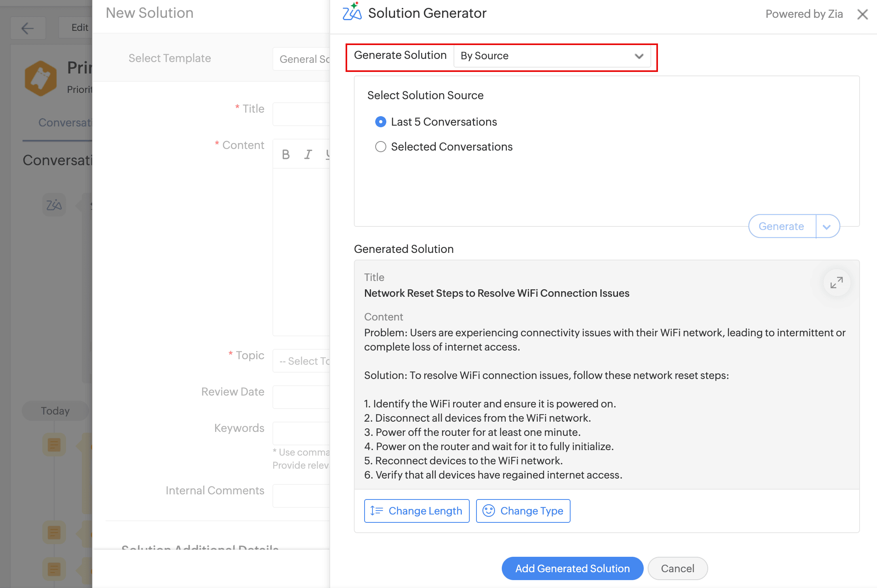The width and height of the screenshot is (877, 588).
Task: Click the back arrow to return to tickets
Action: [28, 28]
